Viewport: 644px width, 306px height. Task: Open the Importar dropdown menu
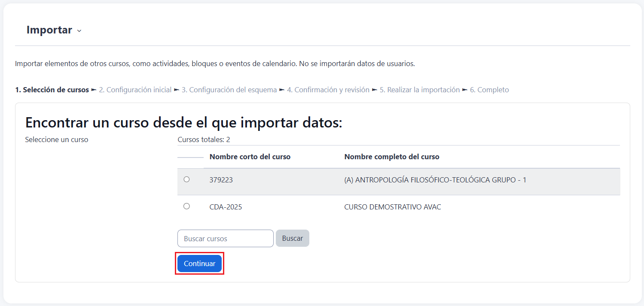point(49,30)
